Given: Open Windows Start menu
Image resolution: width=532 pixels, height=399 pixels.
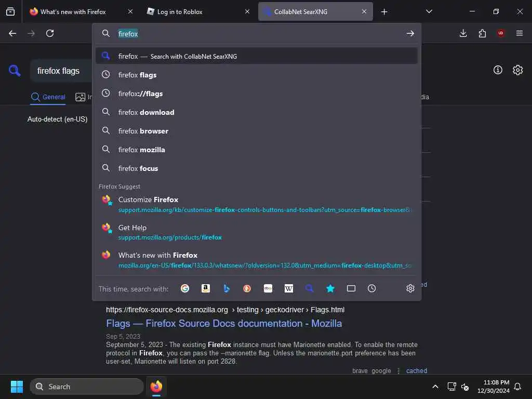Looking at the screenshot, I should (x=17, y=387).
